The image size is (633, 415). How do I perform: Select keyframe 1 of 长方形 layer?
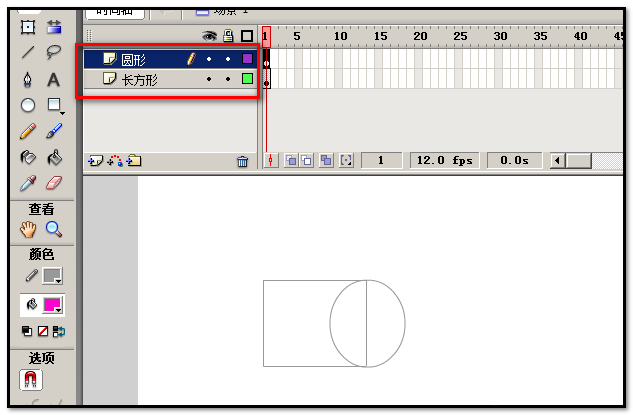point(266,79)
